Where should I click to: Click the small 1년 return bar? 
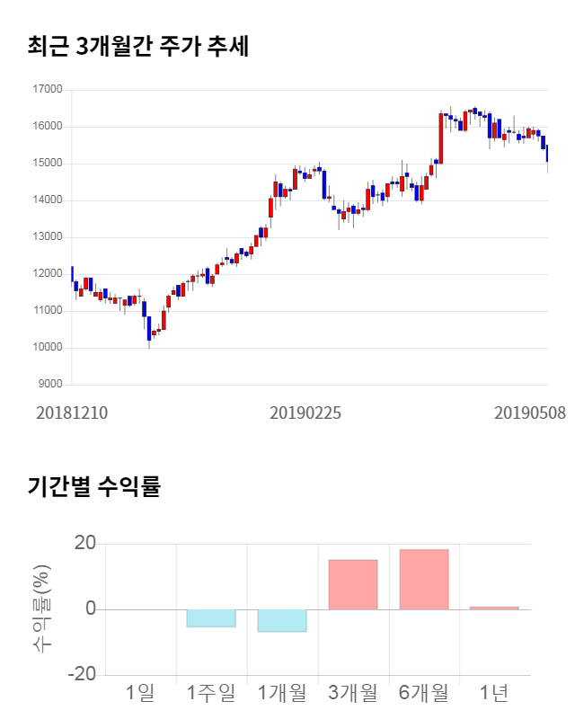click(x=494, y=608)
